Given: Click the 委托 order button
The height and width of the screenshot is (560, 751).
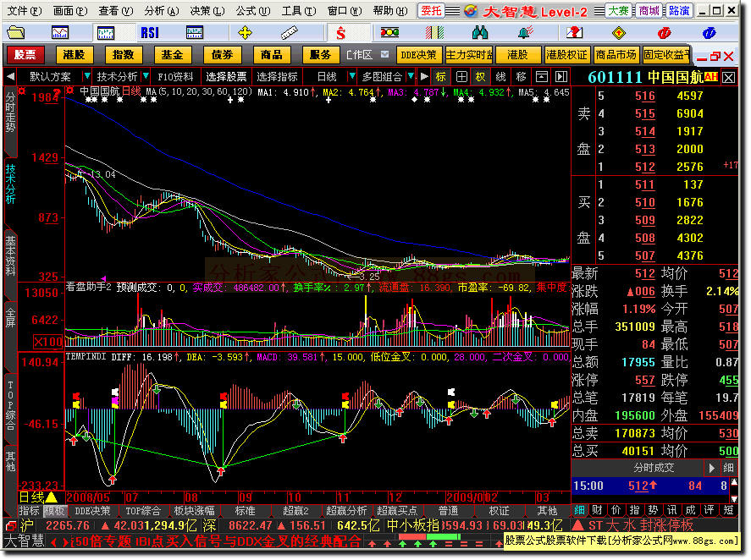Looking at the screenshot, I should tap(431, 10).
